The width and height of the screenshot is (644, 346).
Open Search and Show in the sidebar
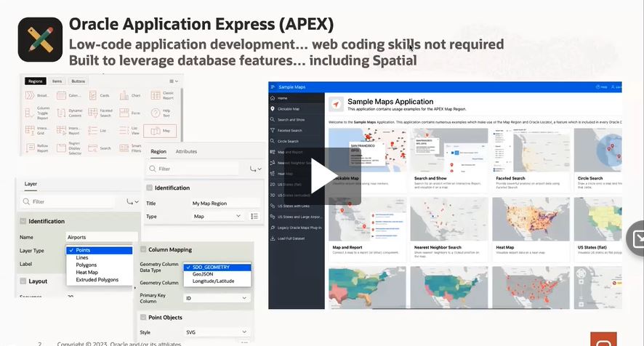pos(297,120)
